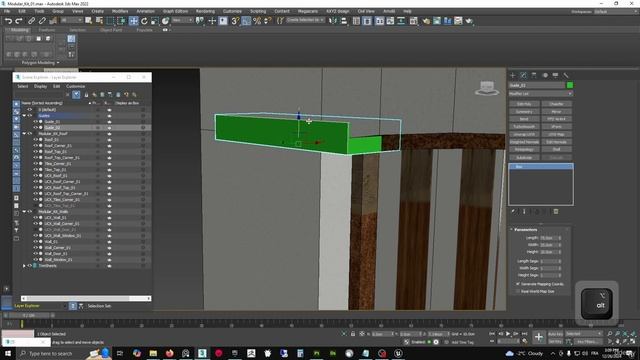Click the TurboSmooth modifier button

coord(524,127)
